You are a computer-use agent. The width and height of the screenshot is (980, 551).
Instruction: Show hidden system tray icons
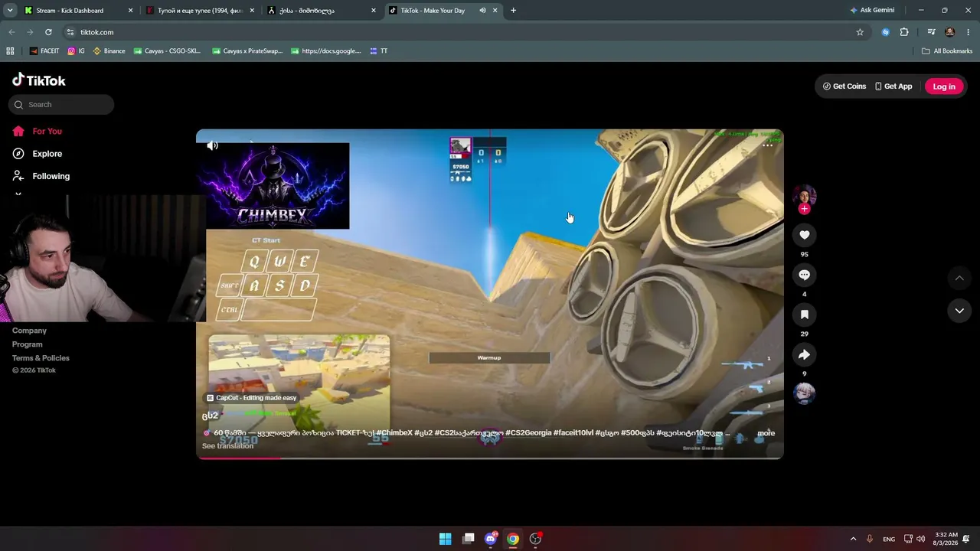[853, 539]
